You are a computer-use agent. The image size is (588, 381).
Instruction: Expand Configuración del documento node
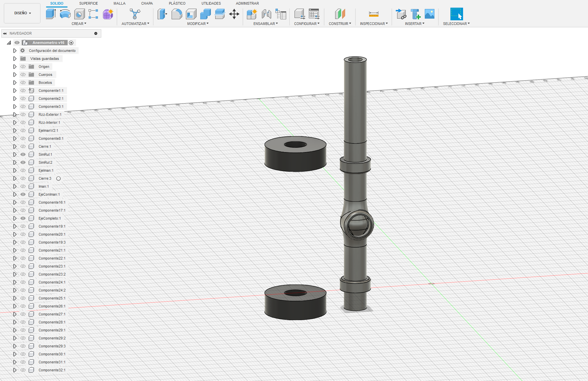click(15, 51)
